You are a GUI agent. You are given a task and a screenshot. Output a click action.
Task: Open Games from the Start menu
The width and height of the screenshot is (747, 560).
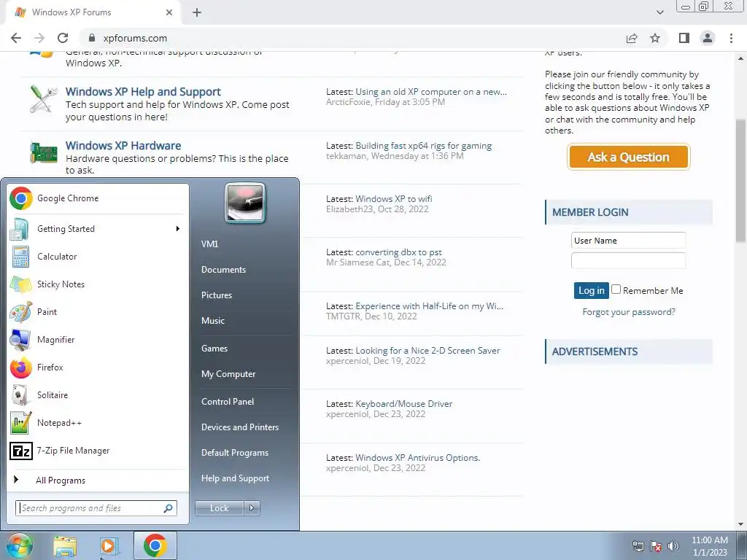click(x=214, y=349)
